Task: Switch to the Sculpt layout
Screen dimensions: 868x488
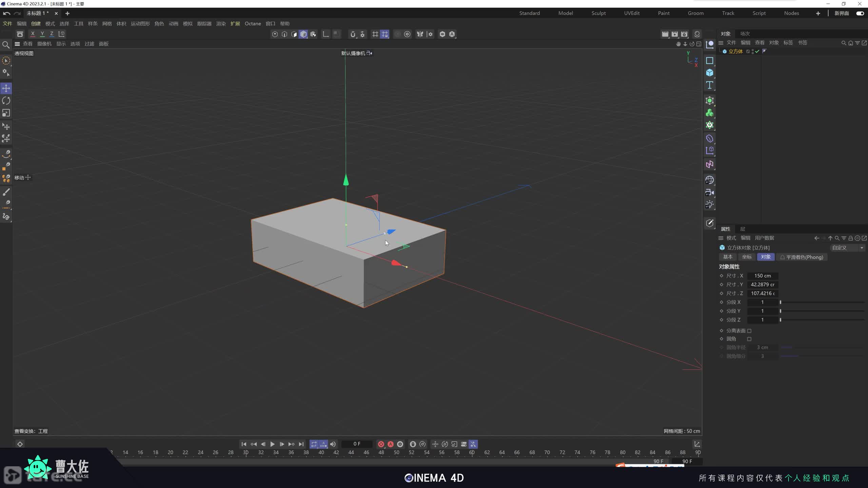Action: (x=598, y=13)
